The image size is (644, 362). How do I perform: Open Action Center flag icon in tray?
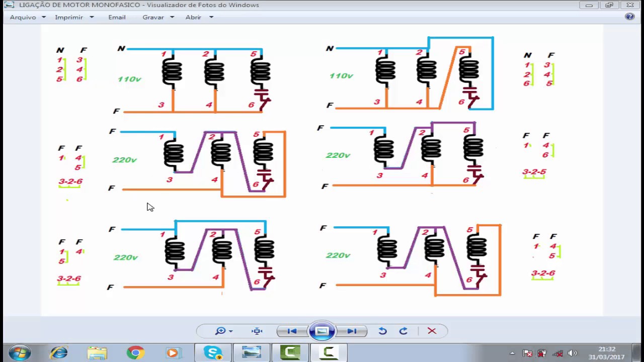point(527,353)
